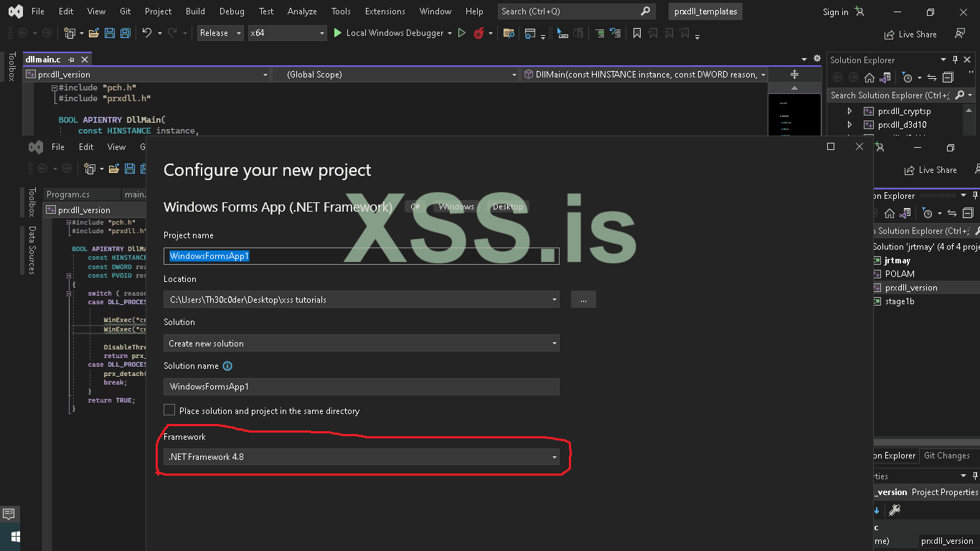The height and width of the screenshot is (551, 980).
Task: Open the Analyze menu
Action: (x=302, y=11)
